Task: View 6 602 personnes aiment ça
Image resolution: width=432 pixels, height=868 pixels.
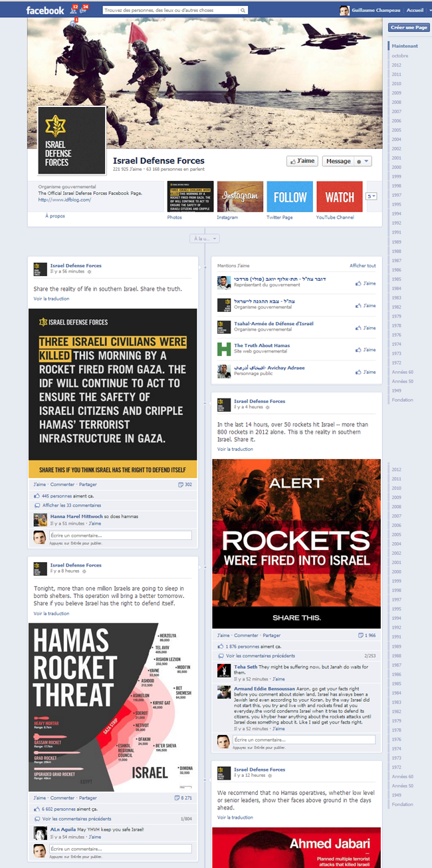Action: pos(65,808)
